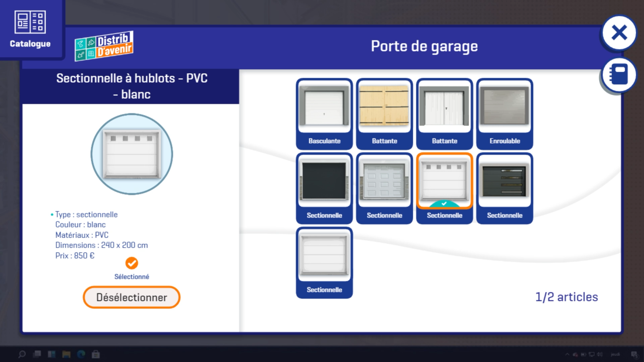This screenshot has width=644, height=362.
Task: Click the 1/2 articles counter
Action: (x=566, y=297)
